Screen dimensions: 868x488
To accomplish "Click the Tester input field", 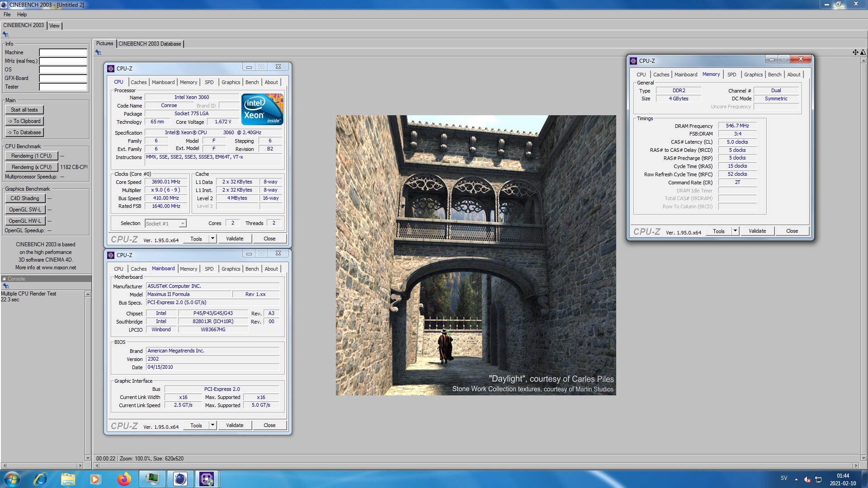I will click(63, 87).
